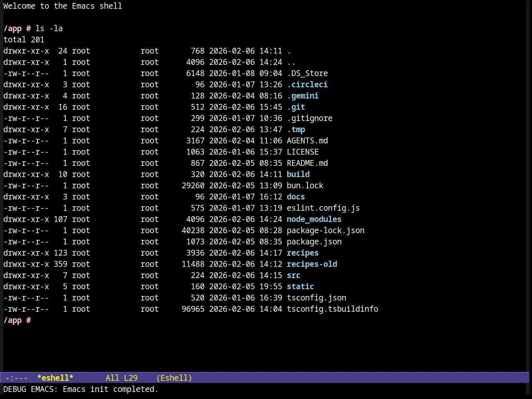Click the .DS_Store file name
This screenshot has height=399, width=532.
pyautogui.click(x=307, y=73)
